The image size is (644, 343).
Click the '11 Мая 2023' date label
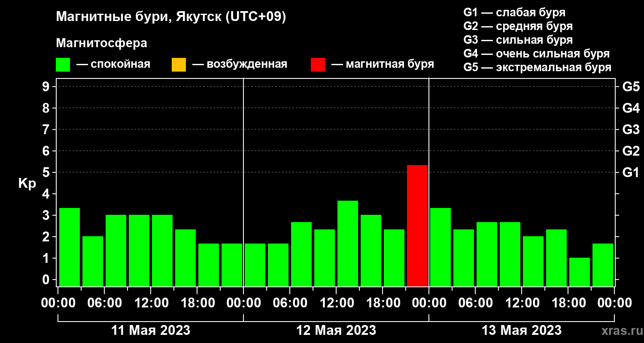(151, 330)
